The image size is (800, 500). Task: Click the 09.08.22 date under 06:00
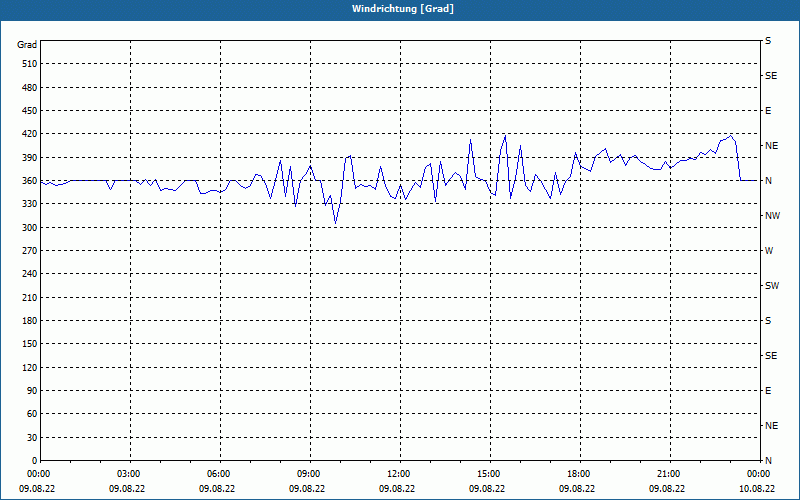[217, 488]
